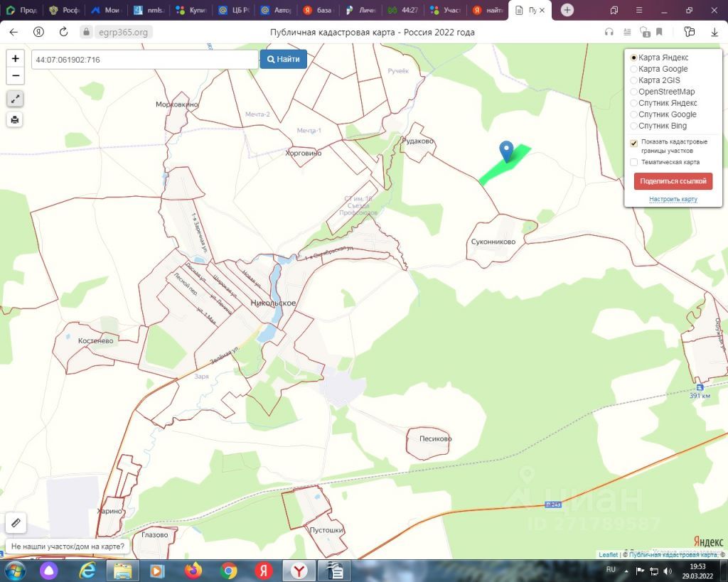This screenshot has height=582, width=728.
Task: Open Internet Explorer from the taskbar
Action: pyautogui.click(x=87, y=571)
